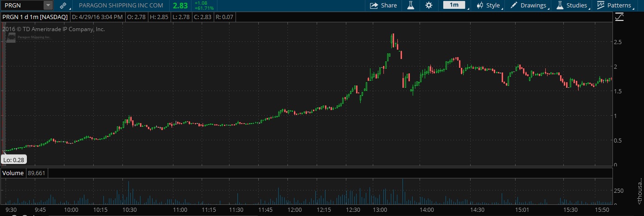This screenshot has width=644, height=216.
Task: Click the +1.08 net change value
Action: (x=200, y=3)
